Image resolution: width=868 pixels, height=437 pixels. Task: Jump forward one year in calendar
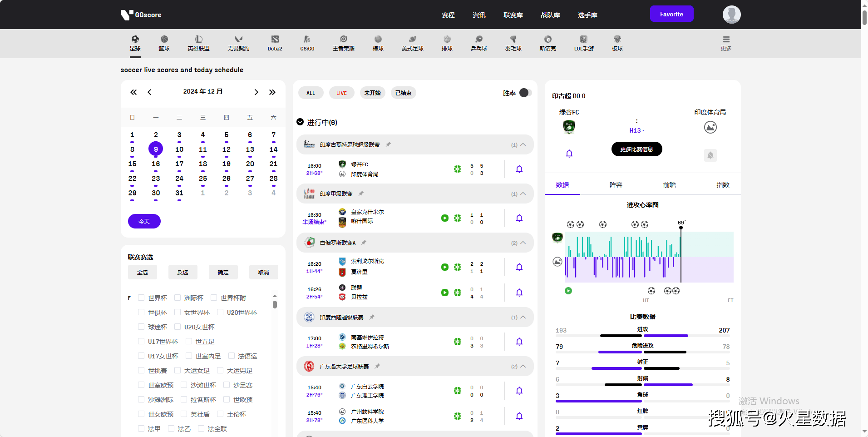coord(272,92)
